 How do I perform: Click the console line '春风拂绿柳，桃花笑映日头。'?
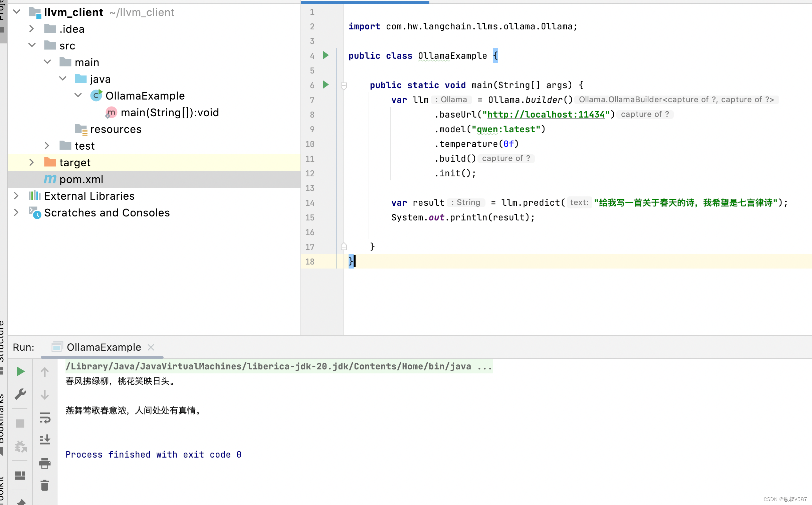tap(121, 381)
